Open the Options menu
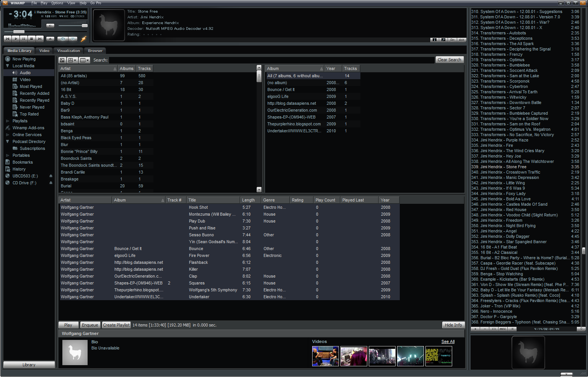Screen dimensions: 588x377 (57, 3)
